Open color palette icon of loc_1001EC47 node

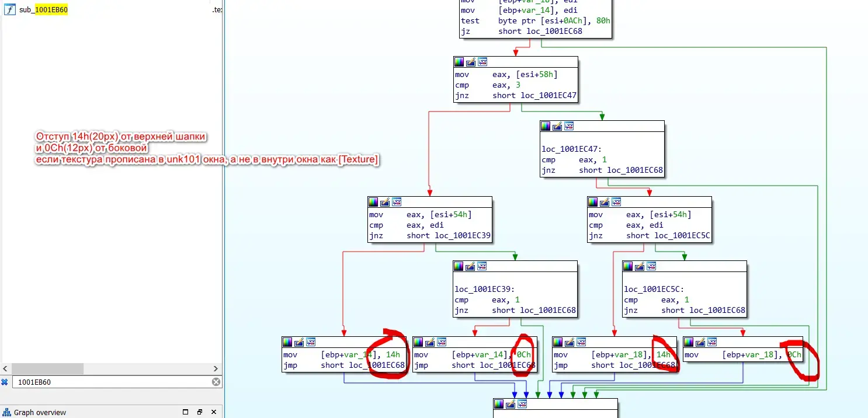coord(546,126)
